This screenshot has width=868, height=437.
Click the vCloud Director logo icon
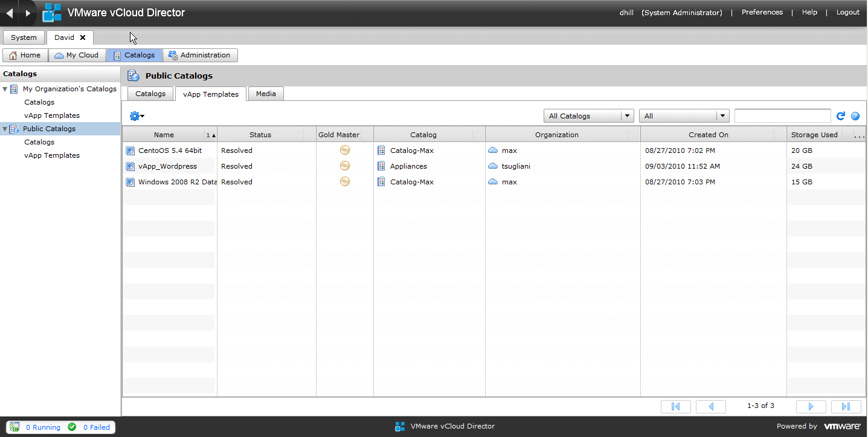[x=52, y=13]
